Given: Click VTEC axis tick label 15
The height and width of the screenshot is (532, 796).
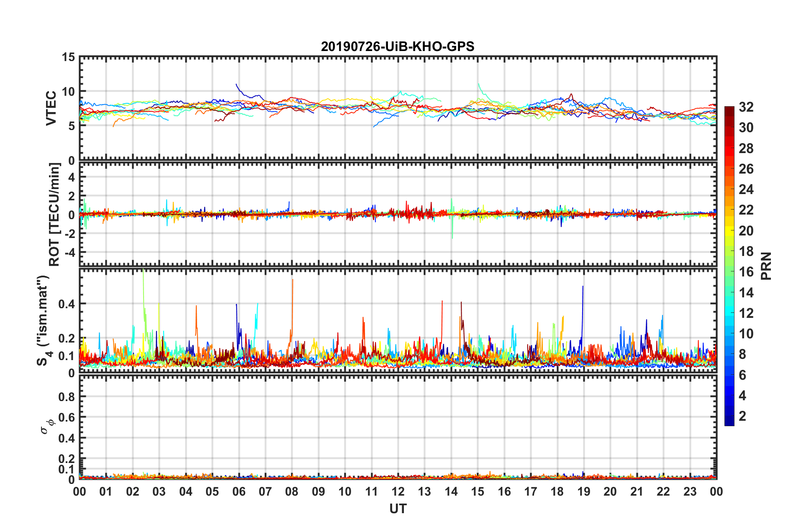Looking at the screenshot, I should [x=68, y=57].
